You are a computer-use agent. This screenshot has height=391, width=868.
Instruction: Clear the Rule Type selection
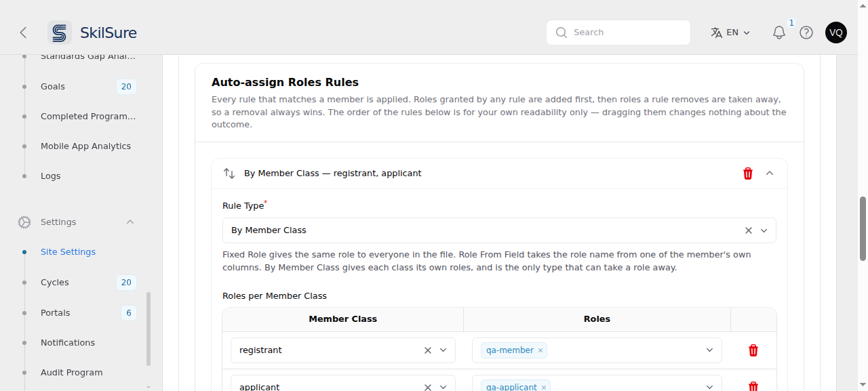(x=749, y=230)
